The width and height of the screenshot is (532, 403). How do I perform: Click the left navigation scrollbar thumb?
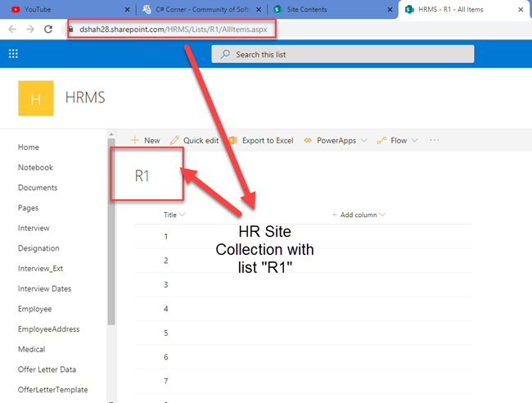111,232
